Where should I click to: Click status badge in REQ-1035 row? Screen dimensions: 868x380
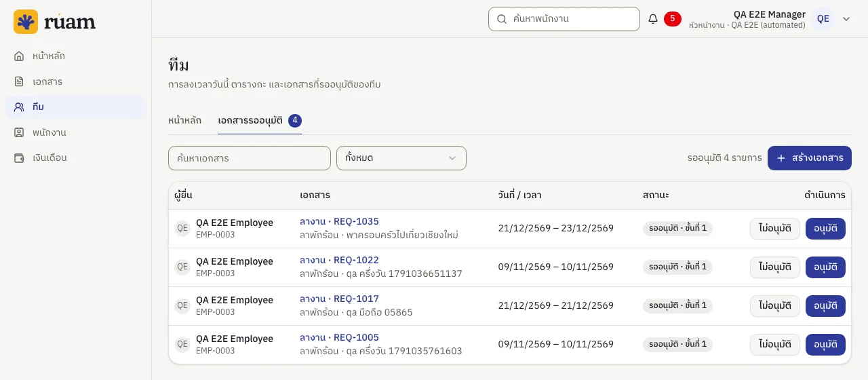point(677,229)
